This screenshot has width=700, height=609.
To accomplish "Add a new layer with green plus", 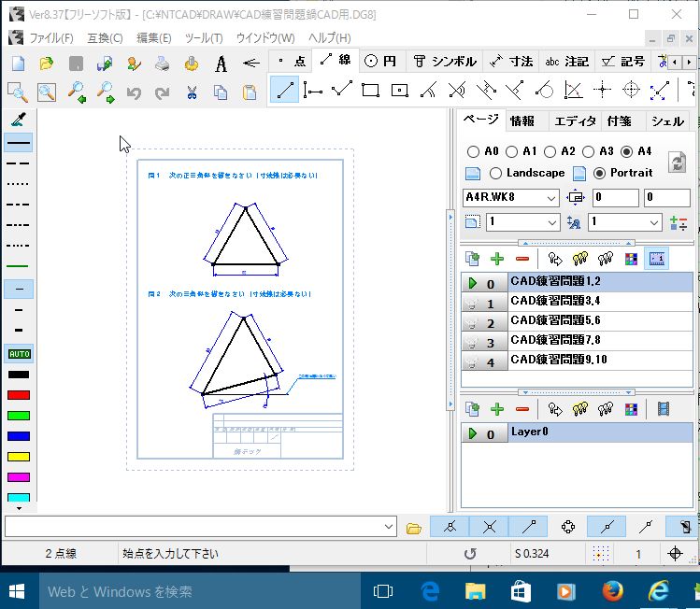I will coord(497,409).
